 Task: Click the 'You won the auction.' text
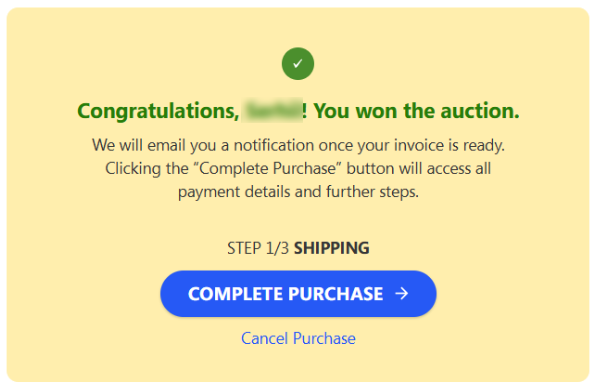416,111
